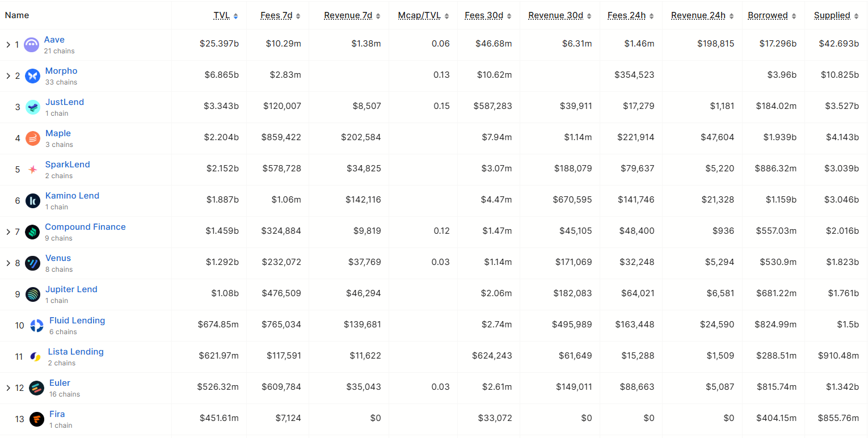Click the SparkLend star icon
Viewport: 868px width, 438px height.
tap(32, 169)
